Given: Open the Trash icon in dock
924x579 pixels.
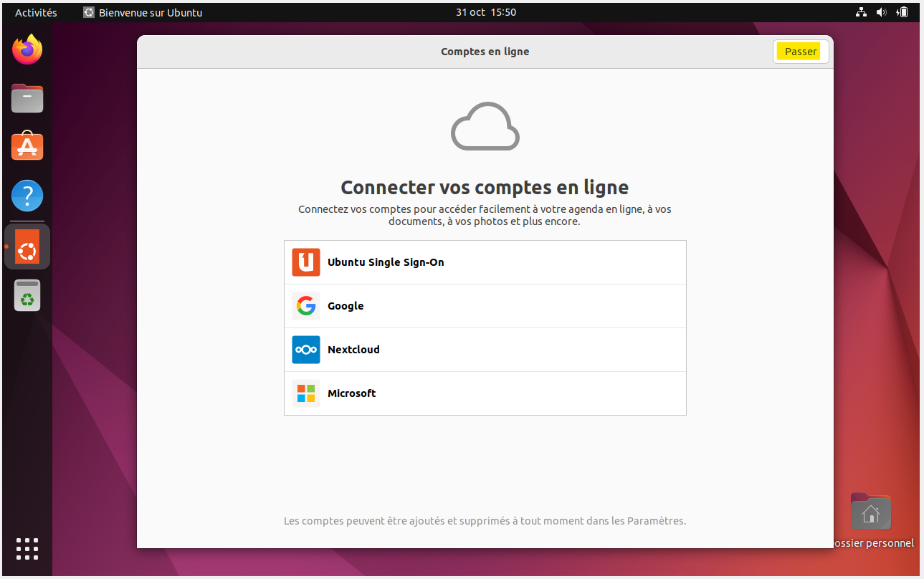Looking at the screenshot, I should tap(27, 295).
